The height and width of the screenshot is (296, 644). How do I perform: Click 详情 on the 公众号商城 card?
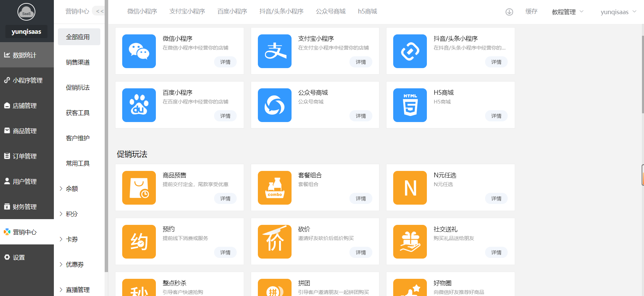[361, 116]
